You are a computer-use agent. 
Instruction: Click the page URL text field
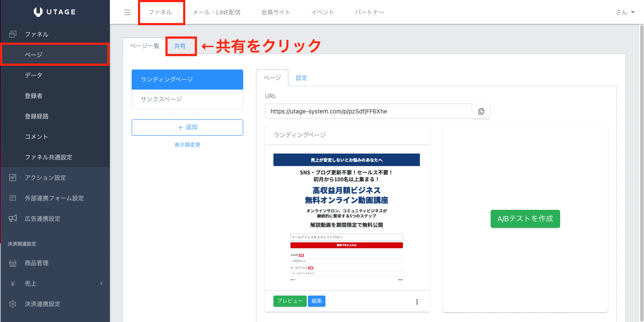pyautogui.click(x=368, y=111)
